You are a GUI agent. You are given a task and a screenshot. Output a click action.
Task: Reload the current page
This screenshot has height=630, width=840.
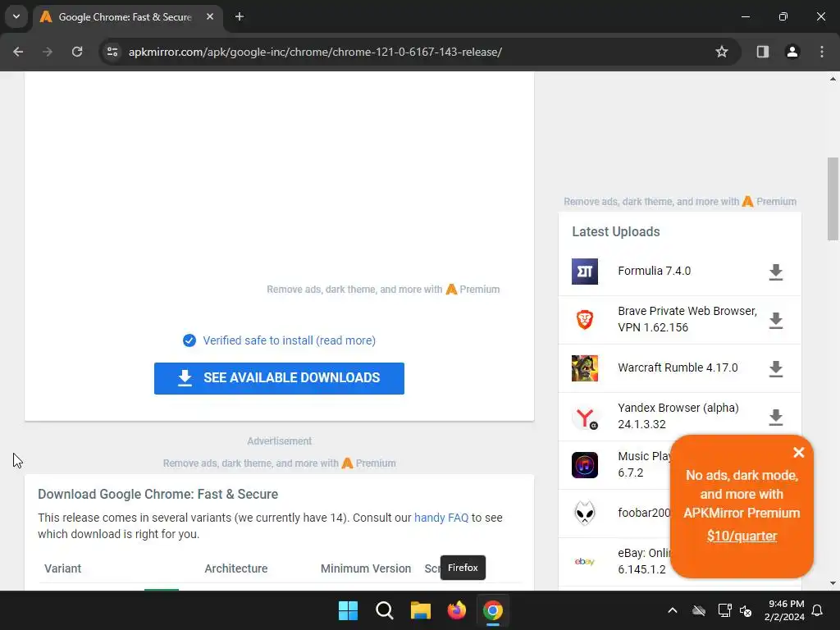coord(77,52)
